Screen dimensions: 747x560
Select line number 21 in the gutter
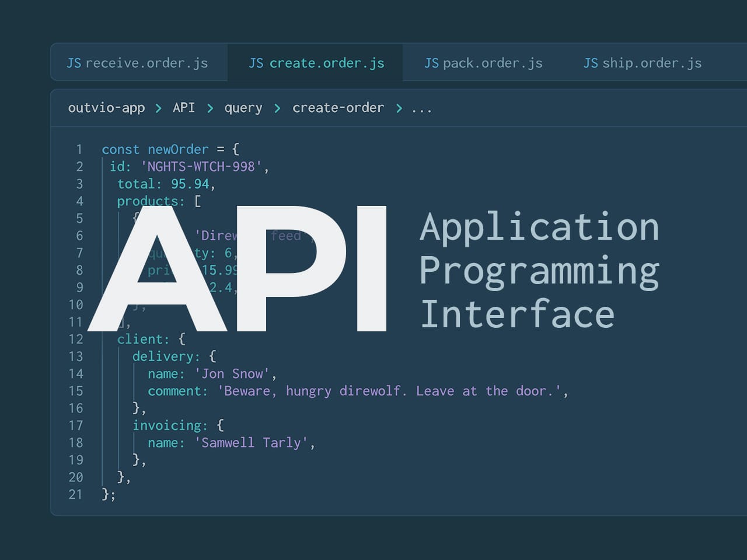(75, 495)
